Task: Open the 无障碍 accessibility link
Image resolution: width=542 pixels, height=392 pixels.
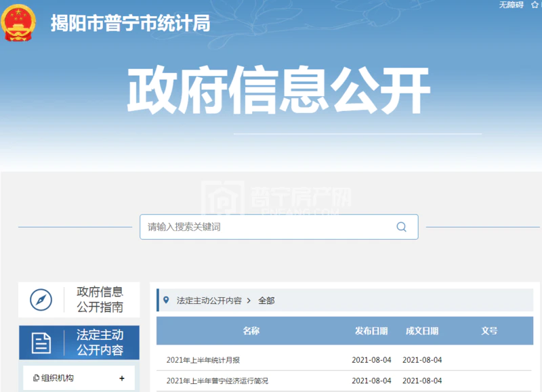Action: (x=511, y=5)
